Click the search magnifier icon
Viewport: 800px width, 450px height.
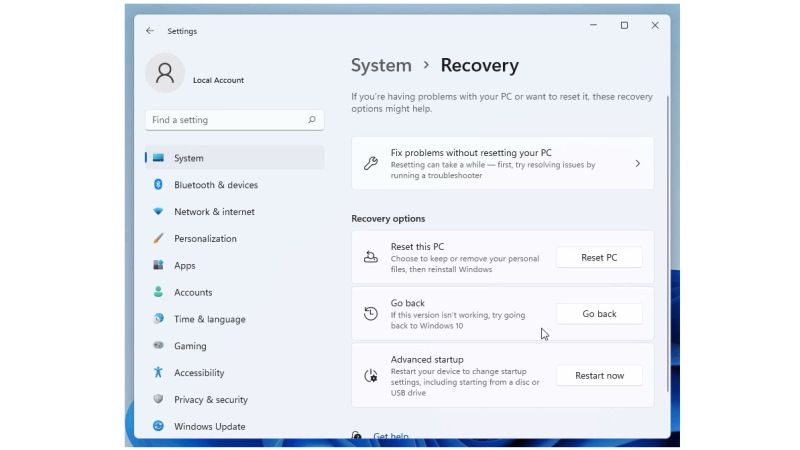[312, 120]
